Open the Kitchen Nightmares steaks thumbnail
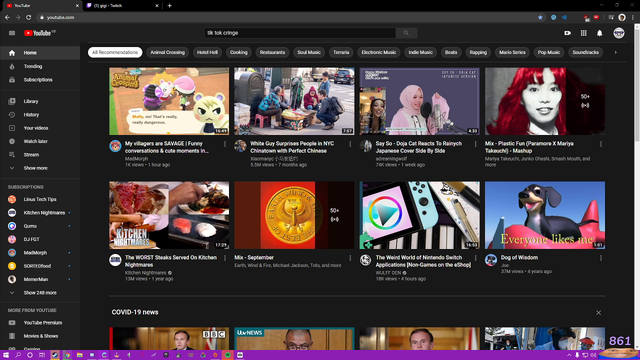This screenshot has height=360, width=640. 169,215
